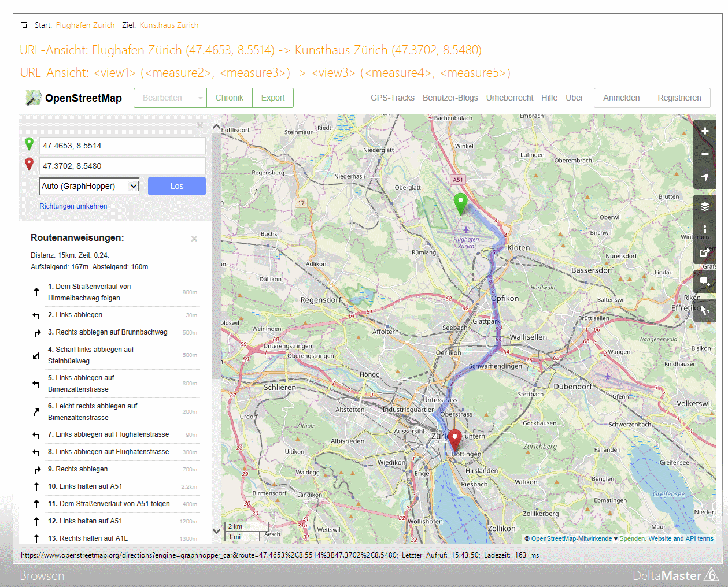
Task: Click the OpenStreetMap title text
Action: 83,98
